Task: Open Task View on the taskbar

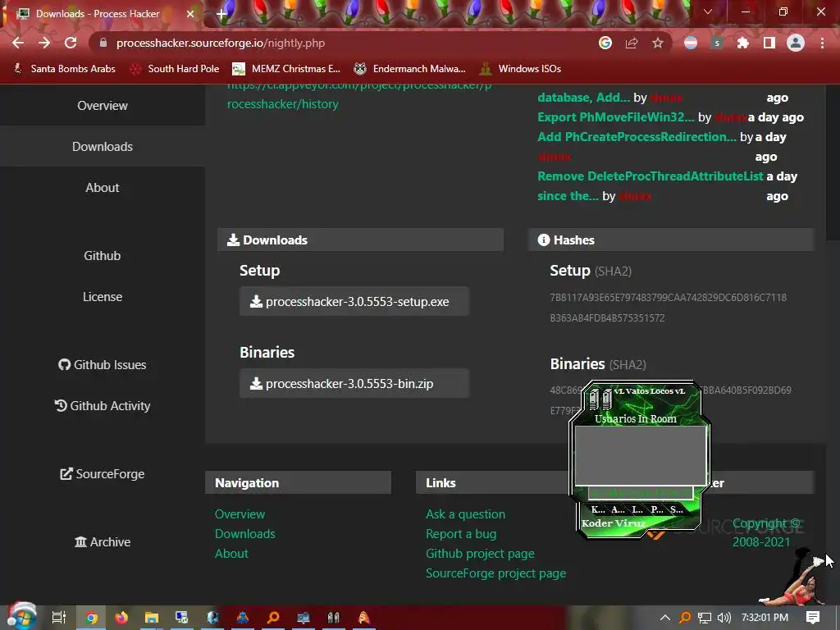Action: click(59, 618)
